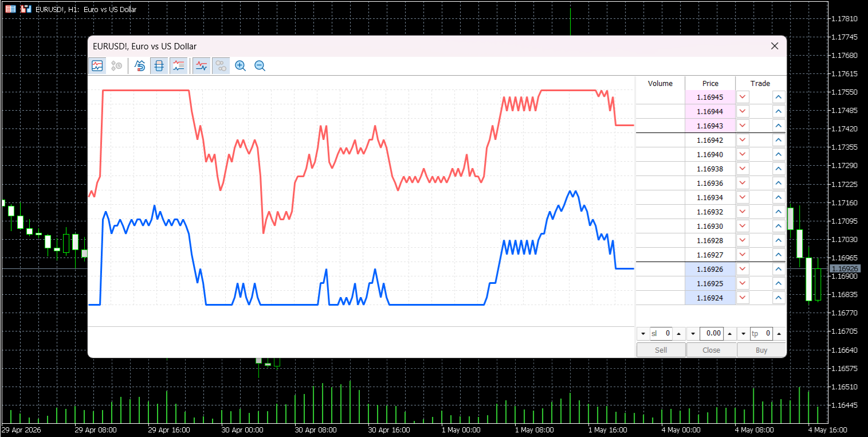Click red down chevron at 1.16925

tap(743, 283)
